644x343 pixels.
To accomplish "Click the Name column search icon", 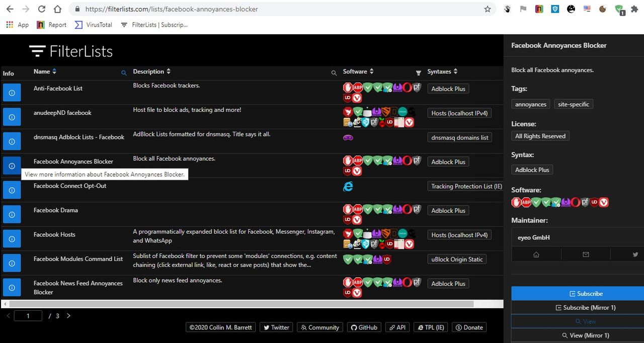I will [x=124, y=73].
